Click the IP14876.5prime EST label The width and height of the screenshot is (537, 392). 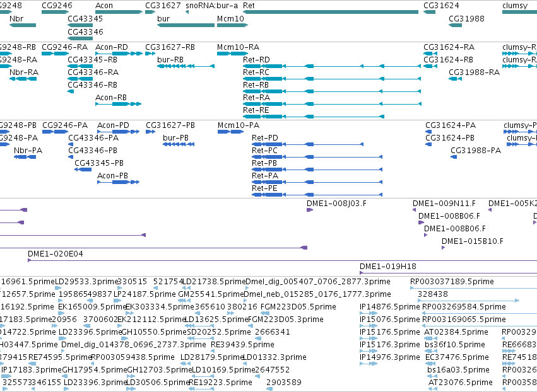coord(390,307)
